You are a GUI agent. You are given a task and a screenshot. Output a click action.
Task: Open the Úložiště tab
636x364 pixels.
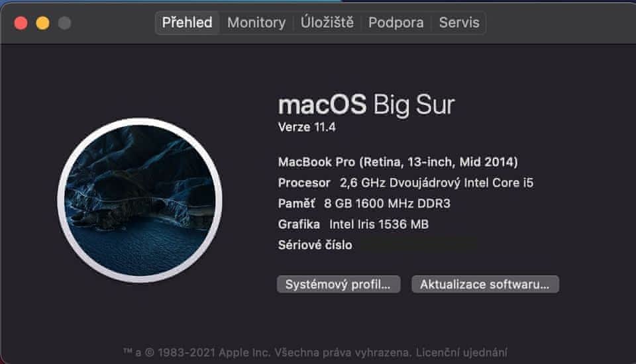pyautogui.click(x=327, y=23)
